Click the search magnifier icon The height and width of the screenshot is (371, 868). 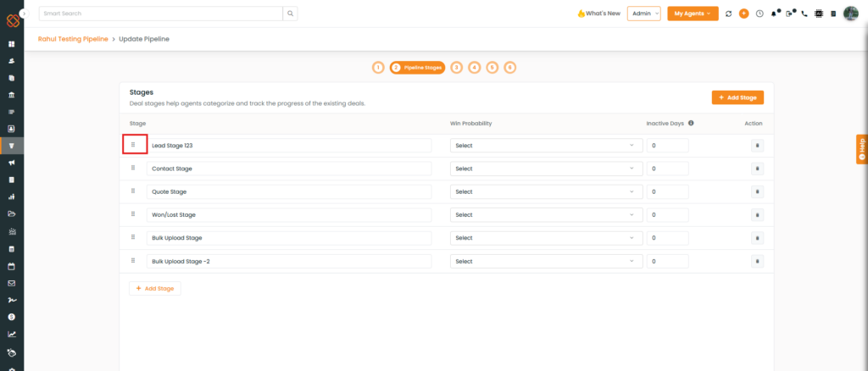coord(290,14)
